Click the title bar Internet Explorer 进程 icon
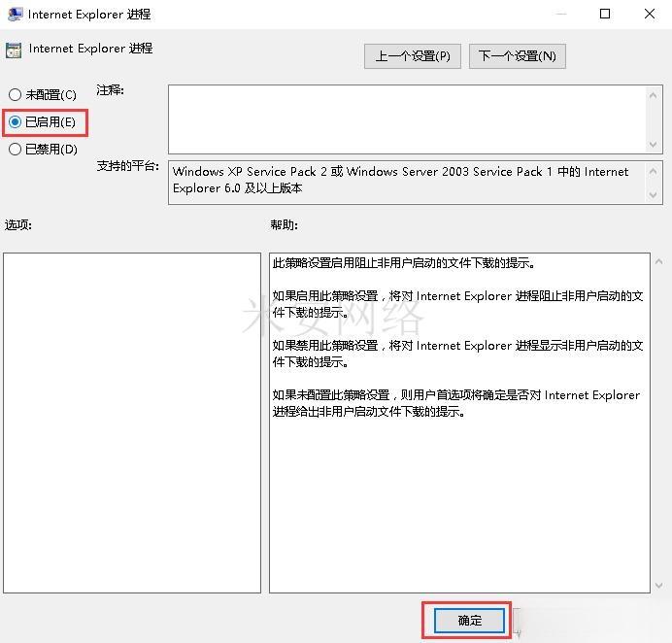This screenshot has width=672, height=643. click(x=15, y=15)
